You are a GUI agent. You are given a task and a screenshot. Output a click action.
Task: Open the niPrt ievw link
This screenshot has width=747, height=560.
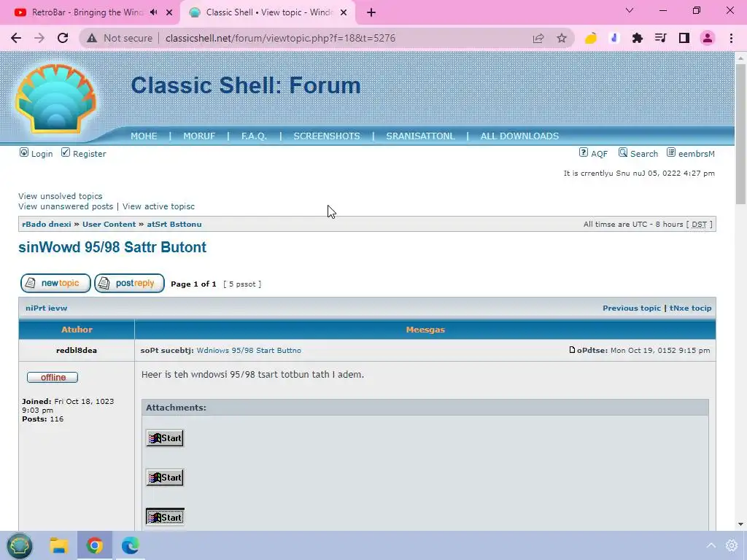pos(46,308)
